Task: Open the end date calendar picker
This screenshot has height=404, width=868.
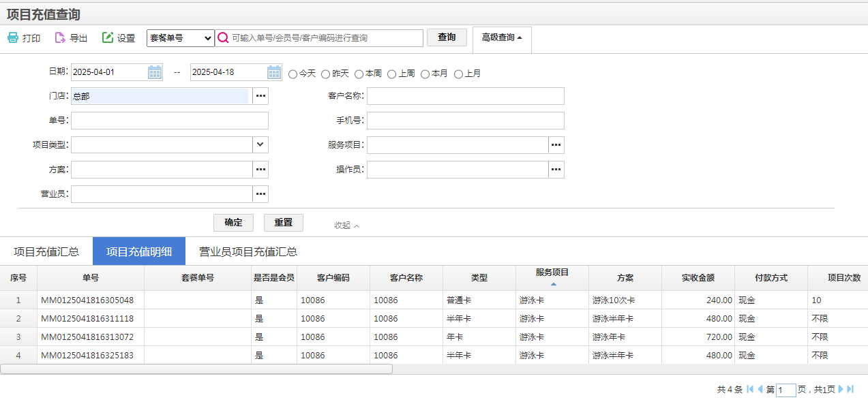Action: click(x=274, y=72)
